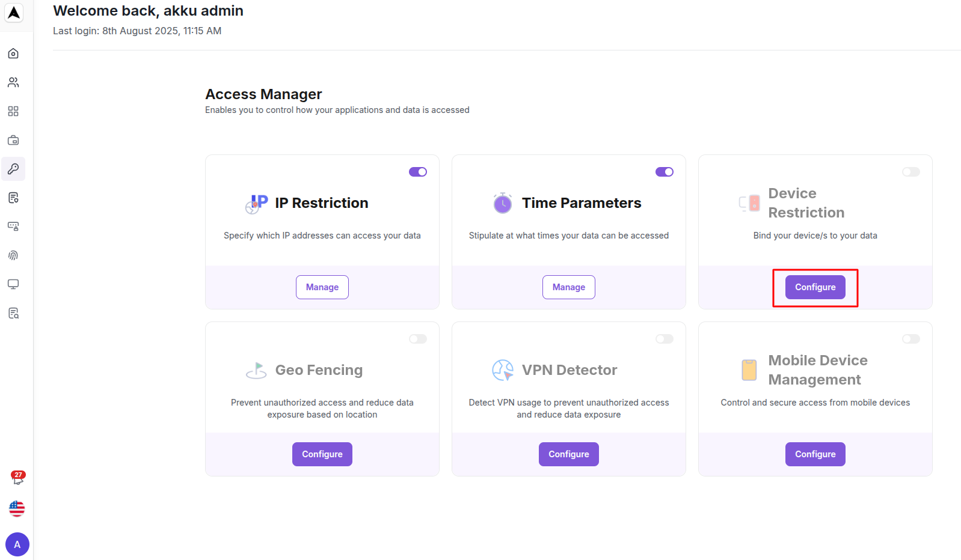Click the Mobile Device Management phone icon
This screenshot has width=961, height=560.
coord(749,370)
